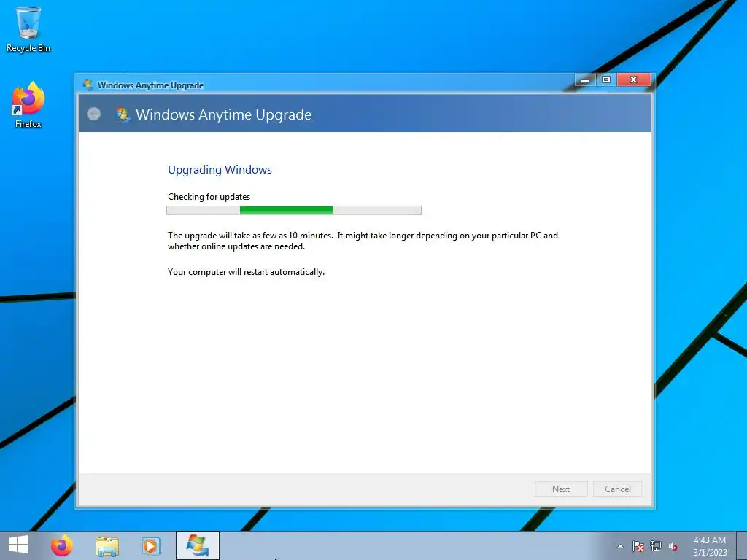This screenshot has width=747, height=560.
Task: Open the Recycle Bin desktop icon
Action: click(28, 29)
